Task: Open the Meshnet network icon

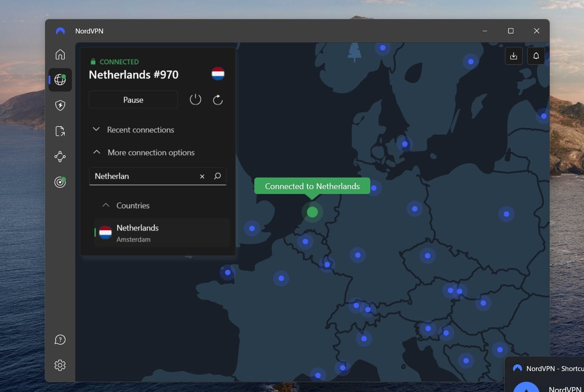Action: (x=60, y=157)
